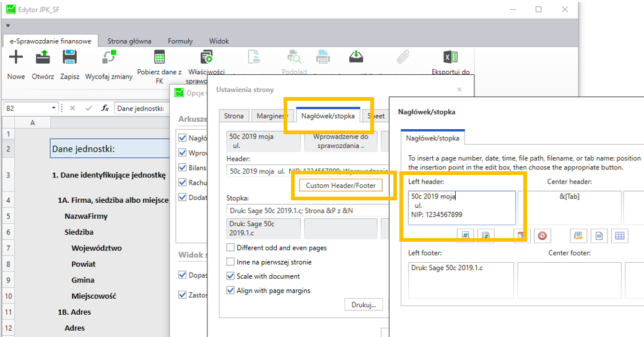This screenshot has height=337, width=644.
Task: Insert total pages count with green # button
Action: pyautogui.click(x=486, y=236)
